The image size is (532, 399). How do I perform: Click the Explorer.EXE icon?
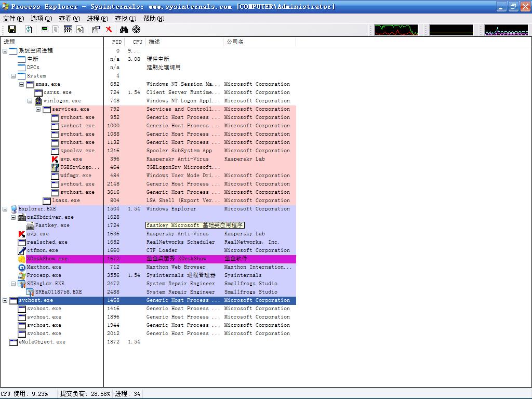pyautogui.click(x=14, y=209)
